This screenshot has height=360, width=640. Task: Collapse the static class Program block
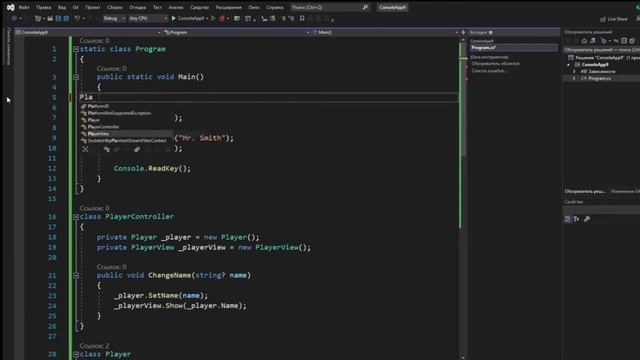click(x=76, y=49)
